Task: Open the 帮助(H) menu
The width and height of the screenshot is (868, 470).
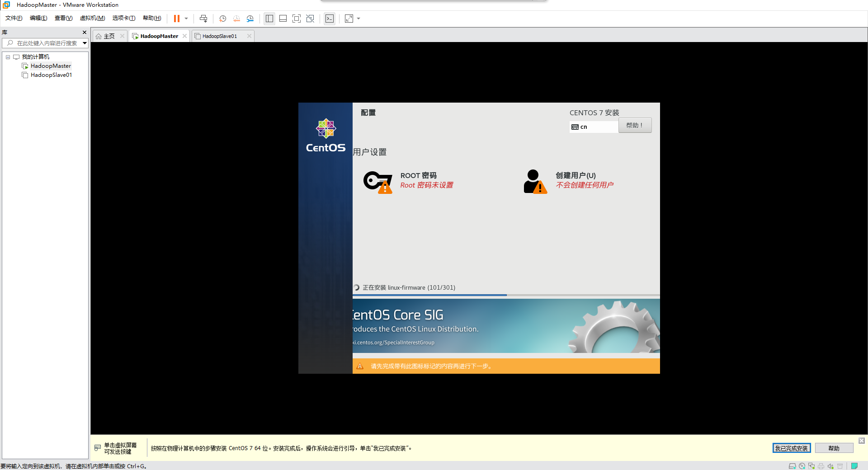Action: [152, 18]
